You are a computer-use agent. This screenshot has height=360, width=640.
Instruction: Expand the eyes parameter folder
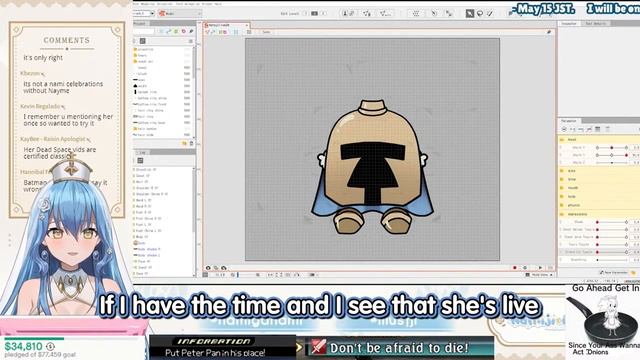pyautogui.click(x=562, y=171)
